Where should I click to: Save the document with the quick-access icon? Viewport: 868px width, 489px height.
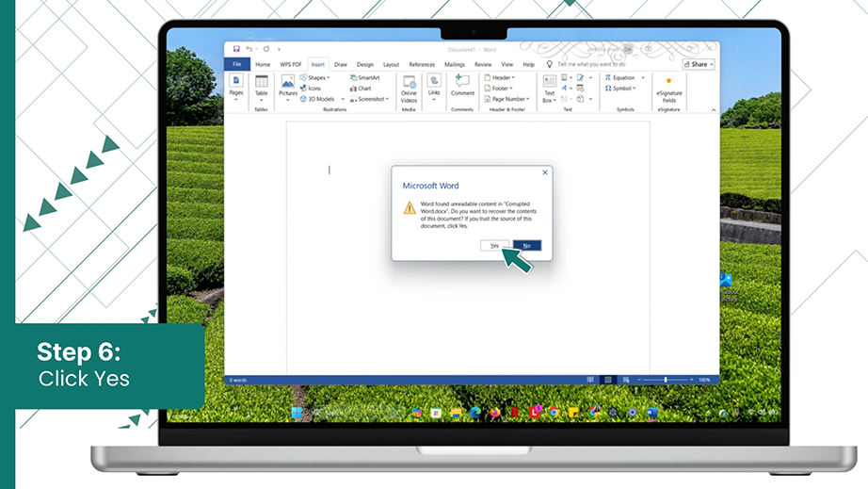click(x=236, y=49)
